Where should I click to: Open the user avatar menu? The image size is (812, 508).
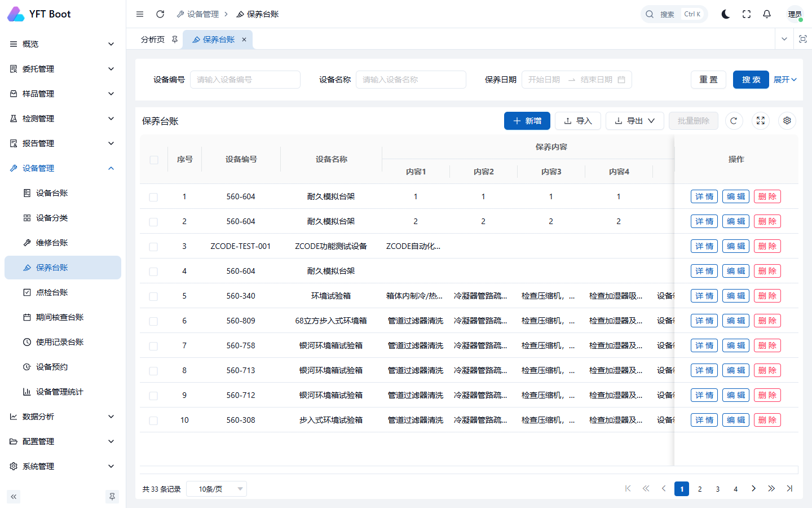click(x=795, y=14)
